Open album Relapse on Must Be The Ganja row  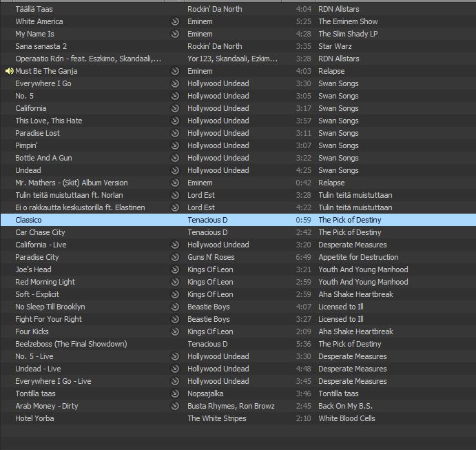331,71
